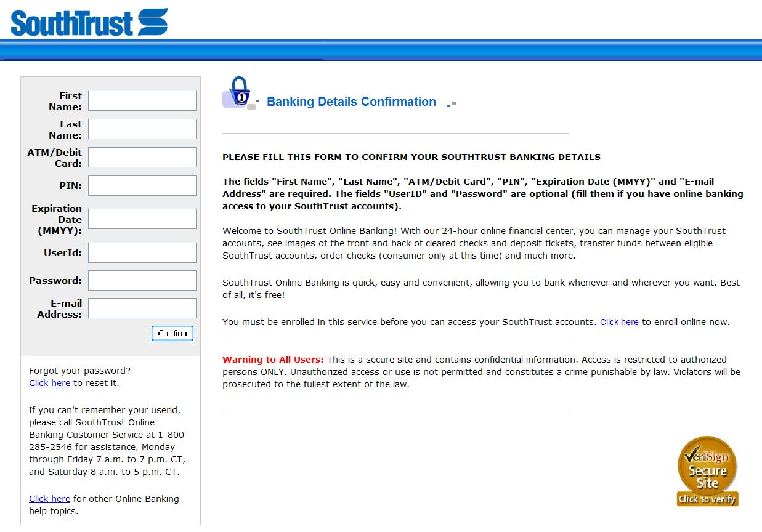This screenshot has height=532, width=762.
Task: Click into the ATM/Debit Card field
Action: coord(142,158)
